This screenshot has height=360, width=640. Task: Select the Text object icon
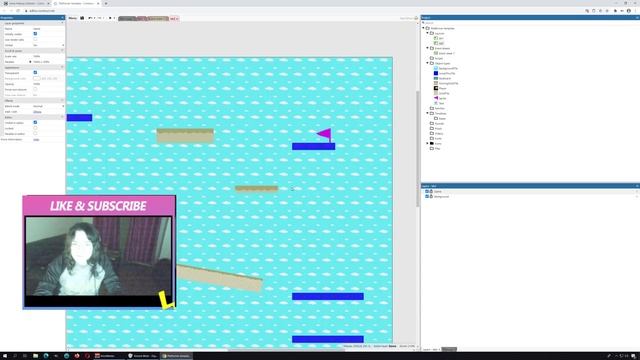point(436,103)
